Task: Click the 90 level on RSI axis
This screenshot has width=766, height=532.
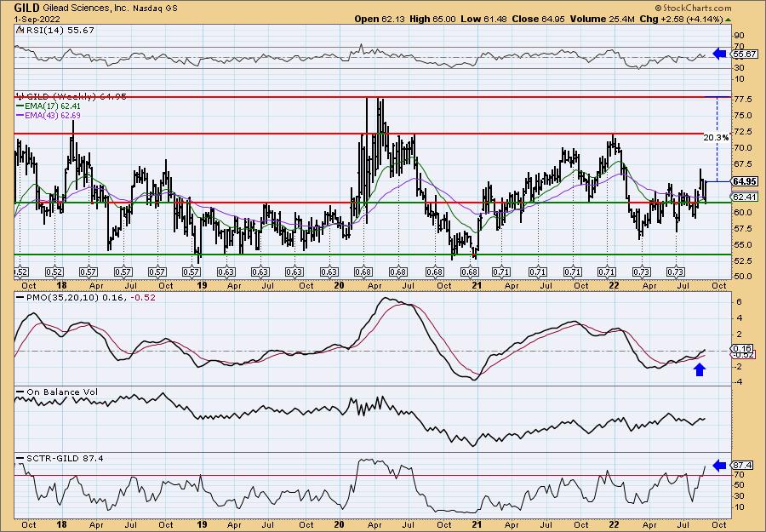Action: (740, 36)
